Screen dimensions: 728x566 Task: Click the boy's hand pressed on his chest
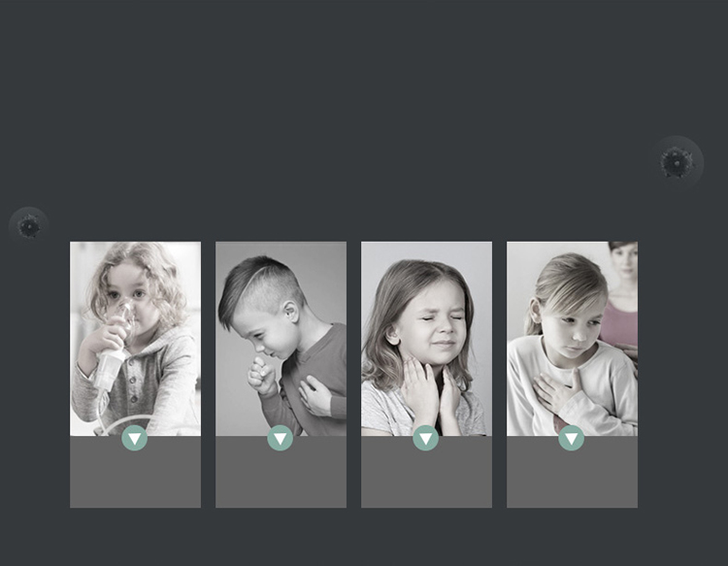(316, 396)
